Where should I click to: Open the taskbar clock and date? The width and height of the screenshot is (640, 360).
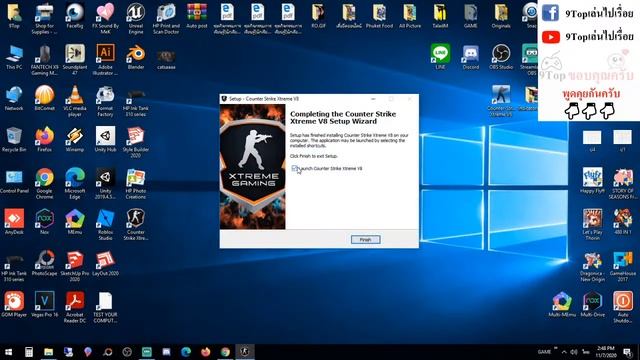click(x=605, y=352)
